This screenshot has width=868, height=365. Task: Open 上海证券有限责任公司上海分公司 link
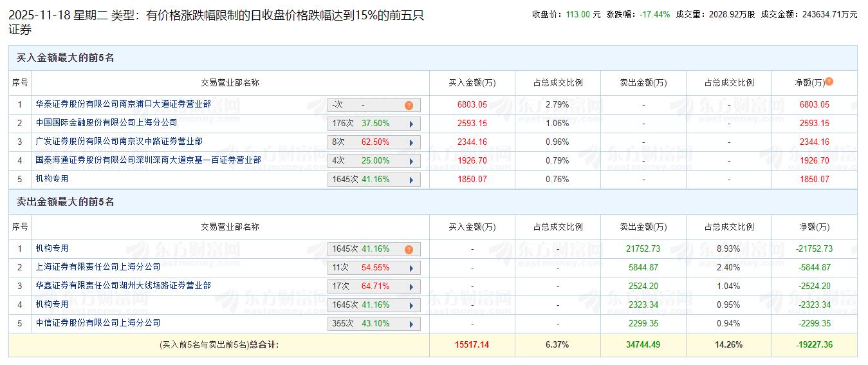coord(98,267)
